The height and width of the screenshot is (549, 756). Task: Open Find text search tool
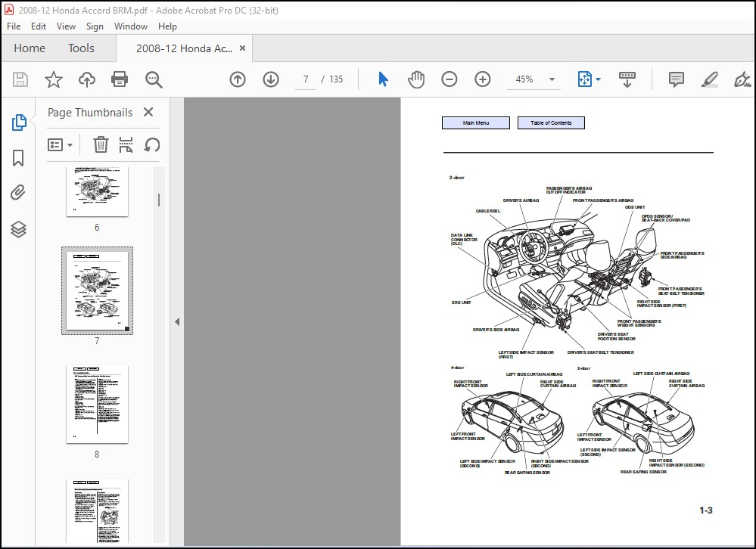click(x=154, y=80)
